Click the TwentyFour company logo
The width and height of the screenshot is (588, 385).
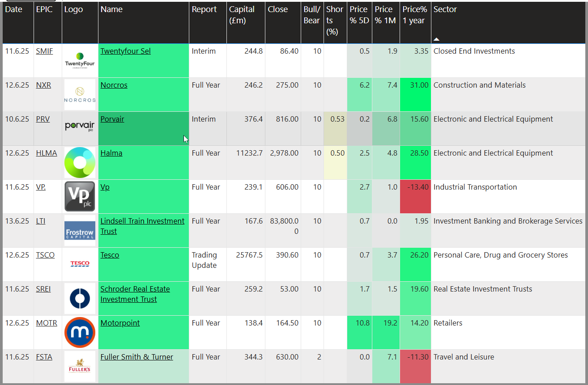pos(80,60)
